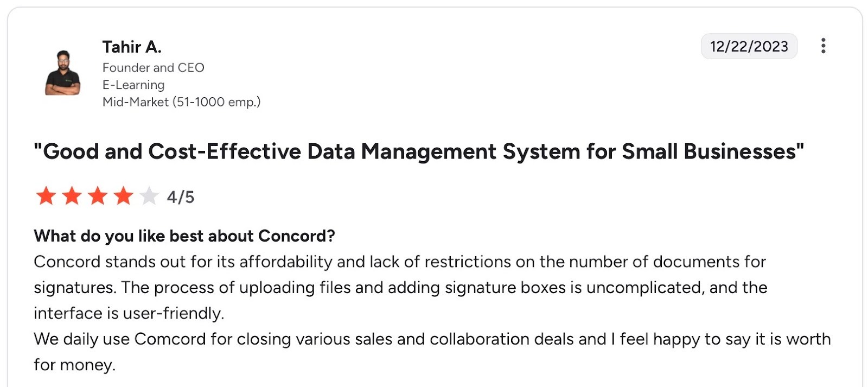This screenshot has height=387, width=868.
Task: Select the empty fifth gray star
Action: tap(149, 196)
